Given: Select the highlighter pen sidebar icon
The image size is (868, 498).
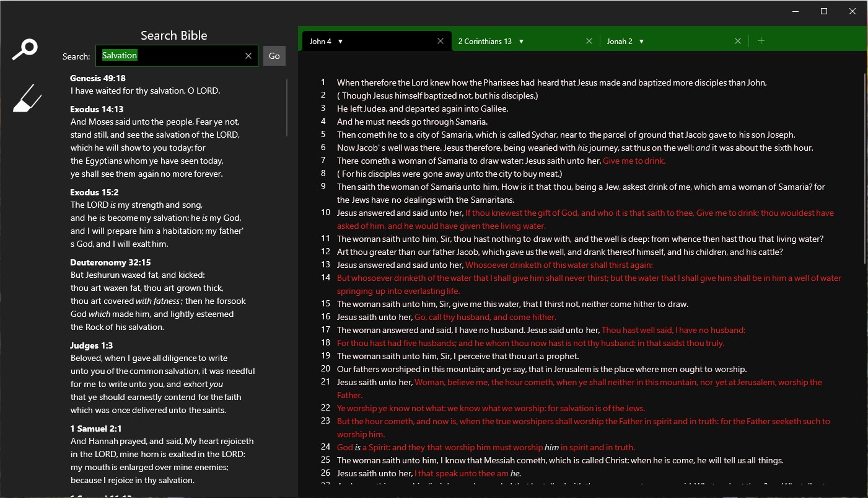Looking at the screenshot, I should click(26, 97).
